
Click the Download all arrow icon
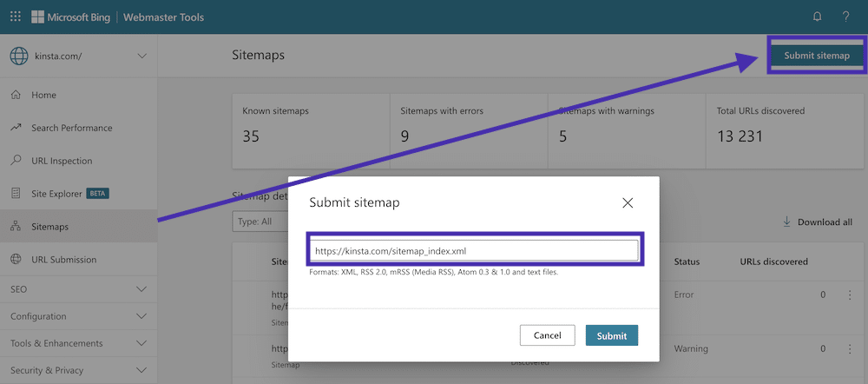787,222
